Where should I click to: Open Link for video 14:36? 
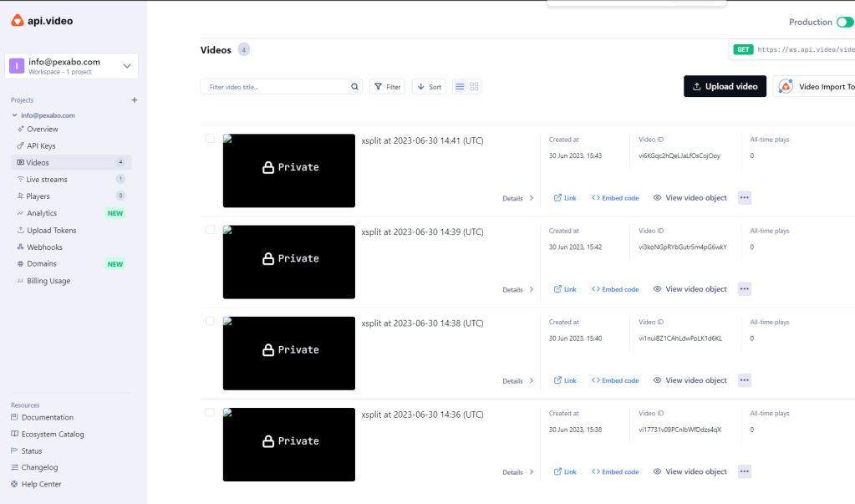pos(565,471)
